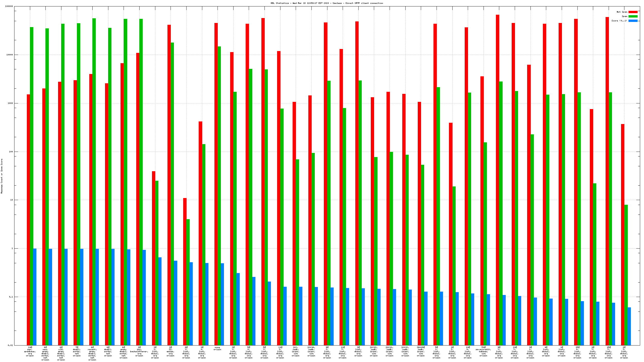Click the blue Score bar for zen.spamhaus.org
644x362 pixels.
coord(35,297)
